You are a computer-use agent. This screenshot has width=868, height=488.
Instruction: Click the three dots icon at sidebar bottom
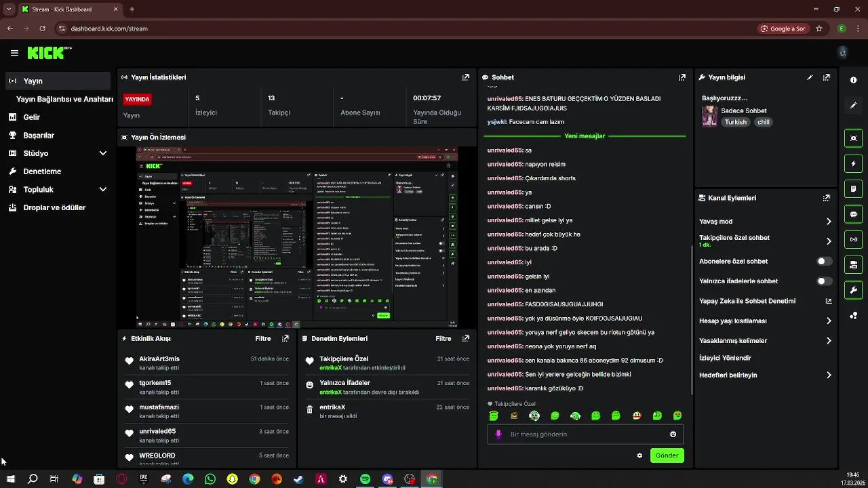(853, 316)
